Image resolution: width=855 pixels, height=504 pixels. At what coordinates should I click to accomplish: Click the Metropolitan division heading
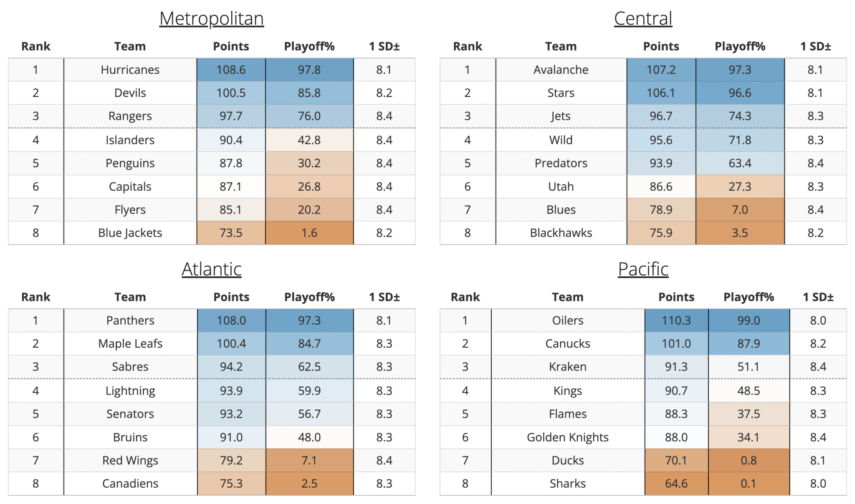[211, 19]
